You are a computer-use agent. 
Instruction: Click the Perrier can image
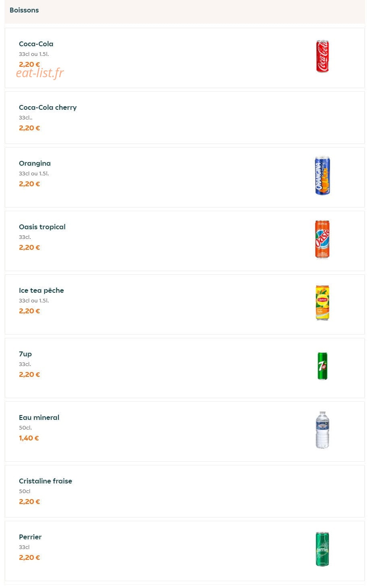tap(323, 549)
